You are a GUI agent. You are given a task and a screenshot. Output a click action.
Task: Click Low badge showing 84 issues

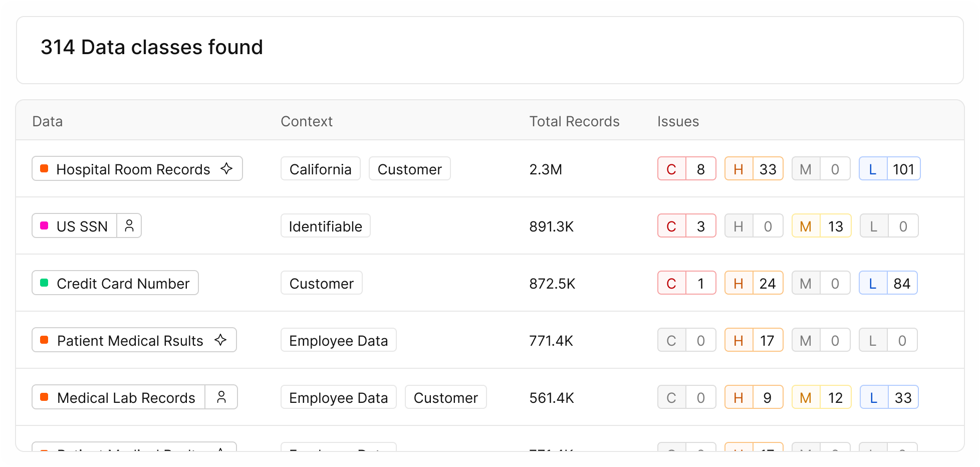point(888,283)
